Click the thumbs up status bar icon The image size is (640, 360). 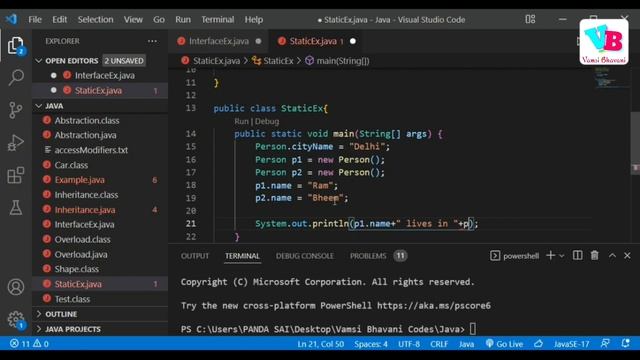coord(538,344)
